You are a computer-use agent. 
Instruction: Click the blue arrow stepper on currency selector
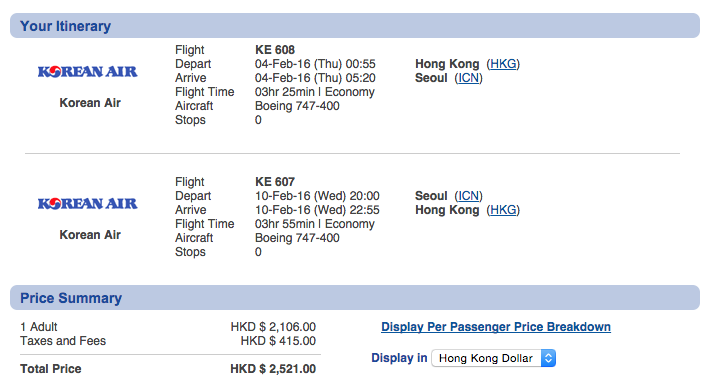pos(548,358)
